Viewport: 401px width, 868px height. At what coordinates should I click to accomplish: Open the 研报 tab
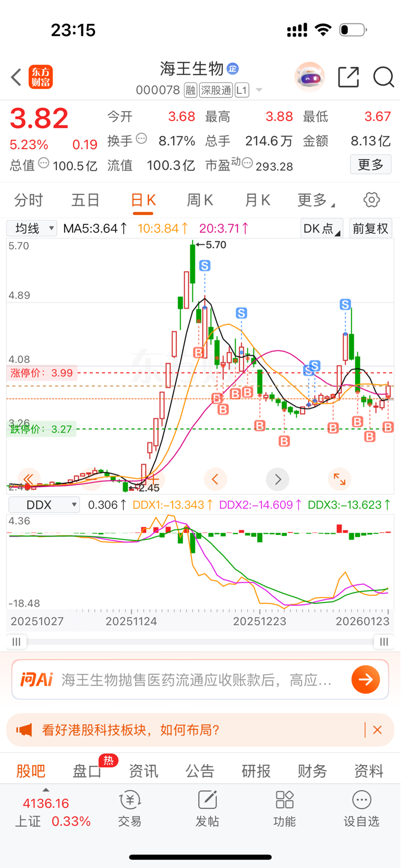256,771
